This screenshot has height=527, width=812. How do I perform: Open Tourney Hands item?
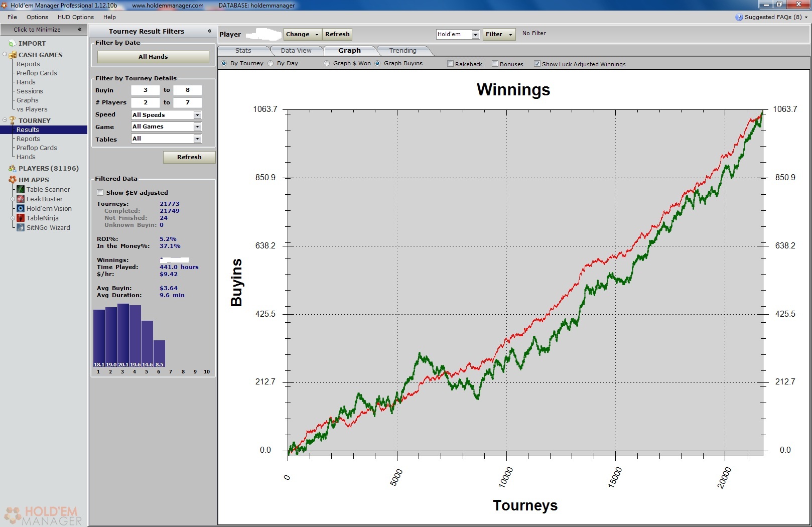pyautogui.click(x=26, y=157)
